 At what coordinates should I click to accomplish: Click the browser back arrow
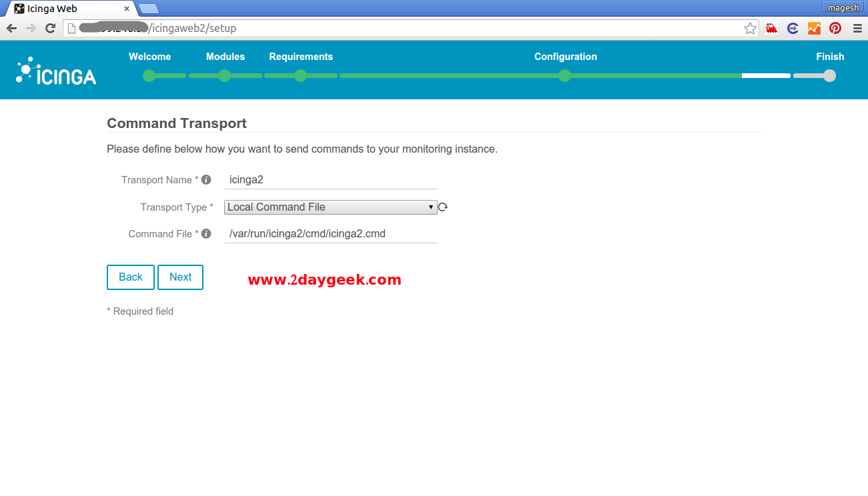tap(11, 28)
